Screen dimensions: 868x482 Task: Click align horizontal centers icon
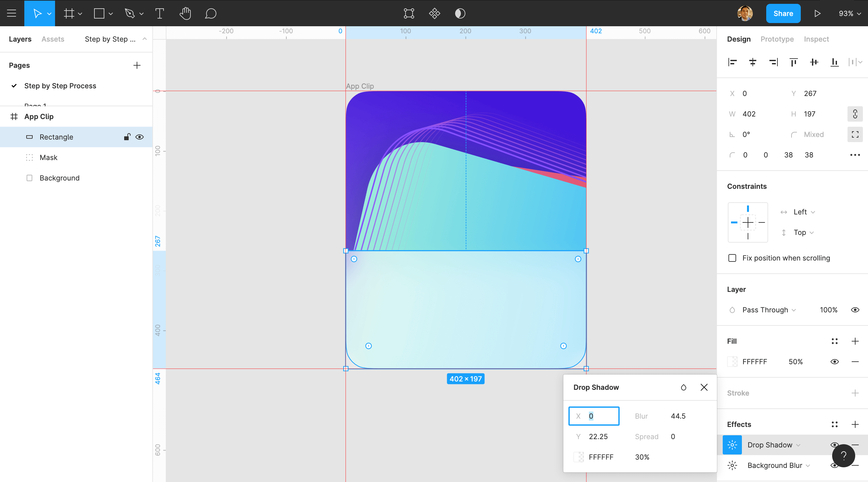coord(752,62)
